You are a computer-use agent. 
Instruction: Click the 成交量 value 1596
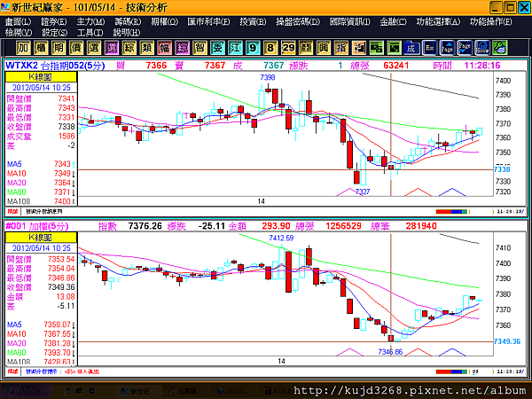[66, 136]
